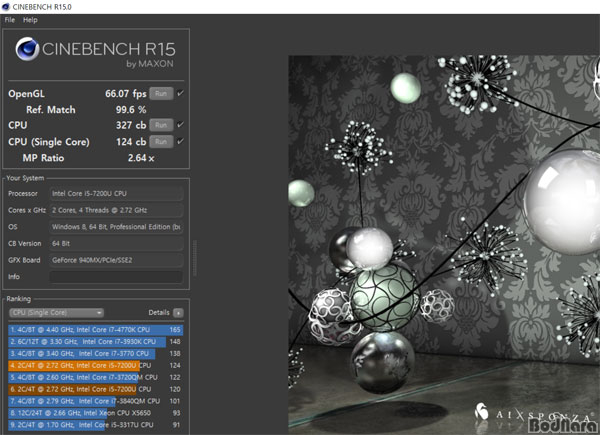This screenshot has width=600, height=435.
Task: Click the Cinebench app icon in title bar
Action: click(6, 7)
